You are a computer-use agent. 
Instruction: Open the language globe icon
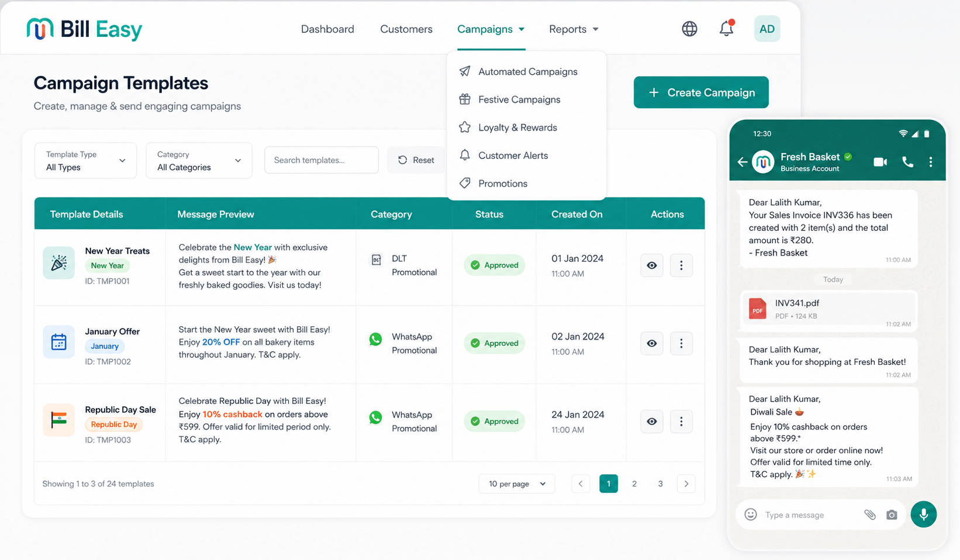coord(689,29)
